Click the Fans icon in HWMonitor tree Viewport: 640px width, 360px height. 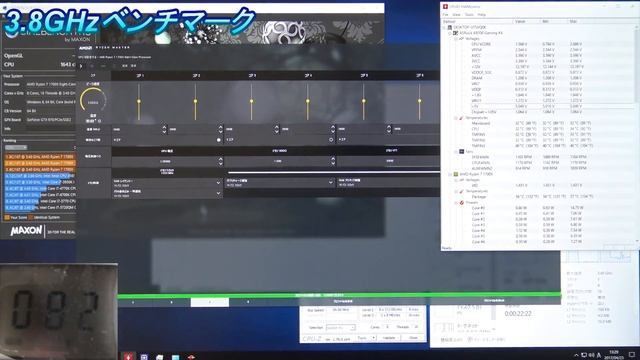tap(462, 151)
